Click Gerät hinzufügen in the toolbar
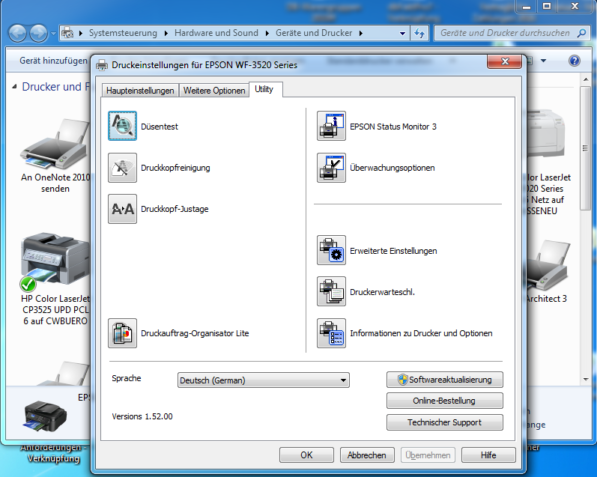The height and width of the screenshot is (477, 597). [53, 61]
